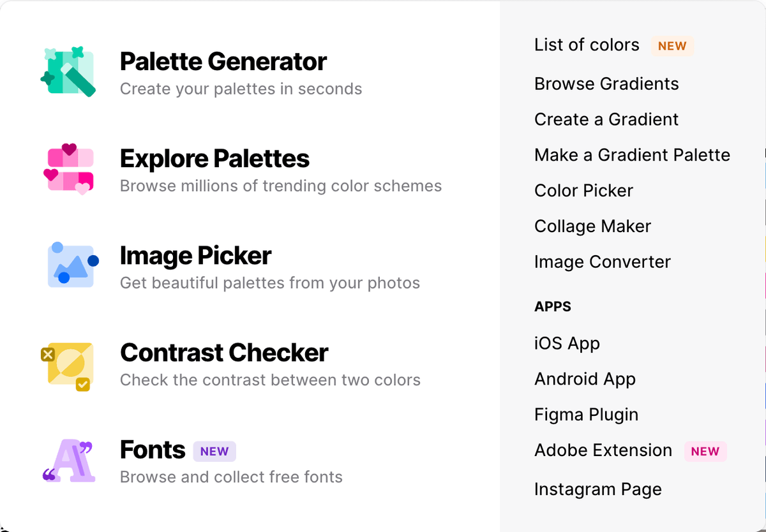Click the List of colors link
The width and height of the screenshot is (766, 532).
pos(587,45)
